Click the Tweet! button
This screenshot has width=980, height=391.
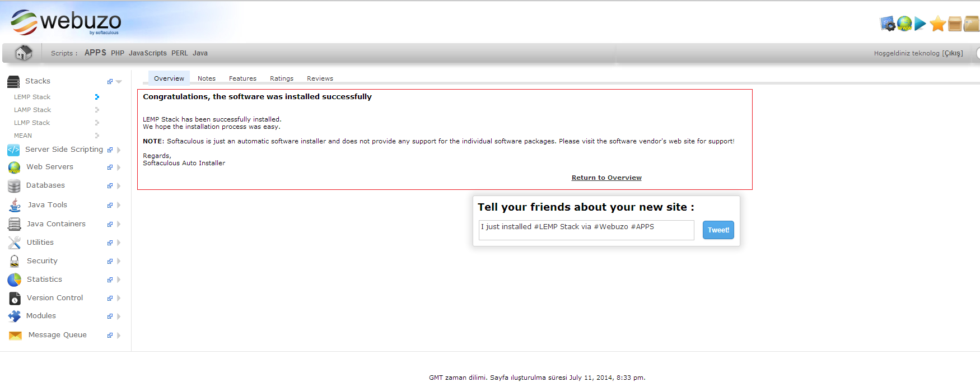click(x=718, y=230)
